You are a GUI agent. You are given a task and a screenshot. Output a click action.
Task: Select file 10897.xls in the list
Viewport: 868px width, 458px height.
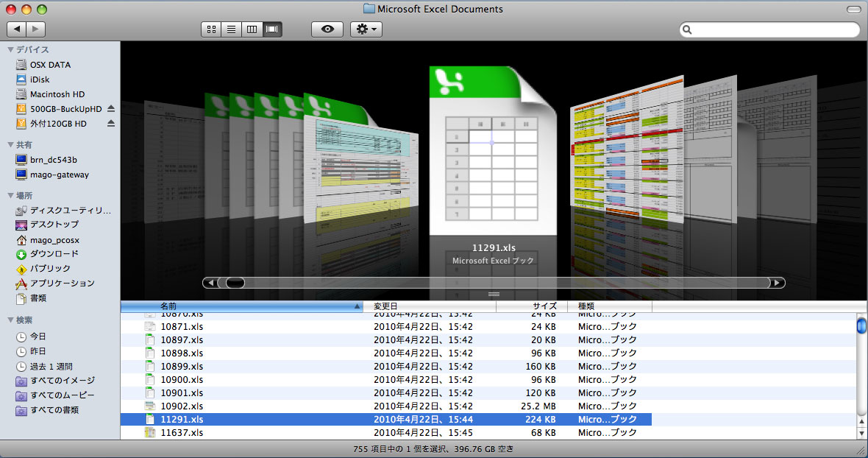click(x=386, y=340)
